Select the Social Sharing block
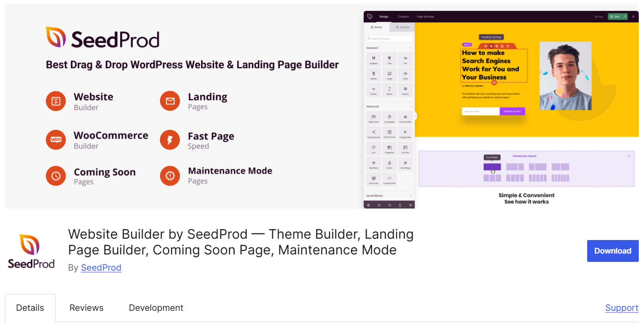Screen dimensions: 644x334 point(374,133)
